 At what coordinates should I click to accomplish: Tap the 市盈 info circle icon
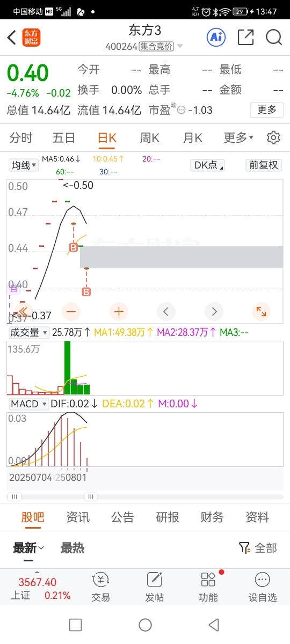[x=181, y=111]
